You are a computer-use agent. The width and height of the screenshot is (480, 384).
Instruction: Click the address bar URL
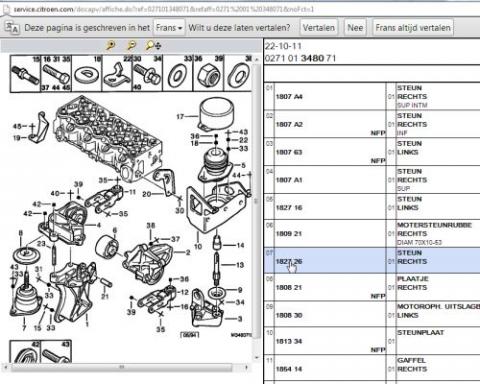point(163,9)
